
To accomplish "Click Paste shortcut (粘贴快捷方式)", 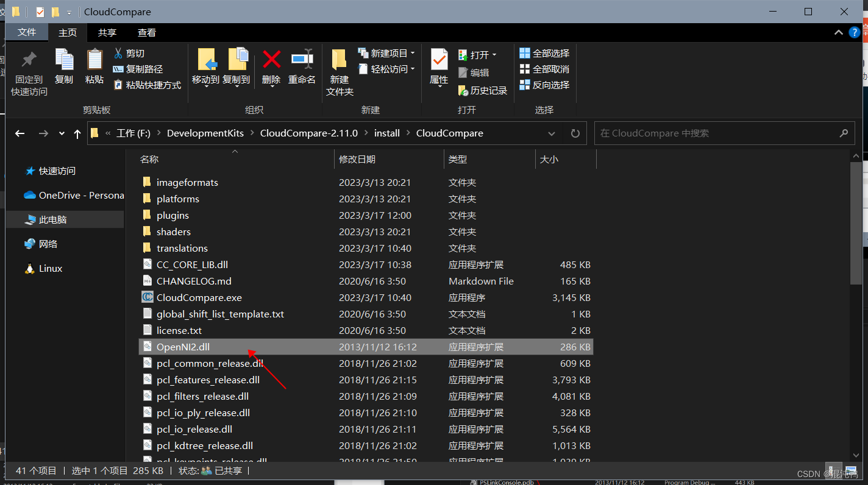I will pyautogui.click(x=148, y=85).
